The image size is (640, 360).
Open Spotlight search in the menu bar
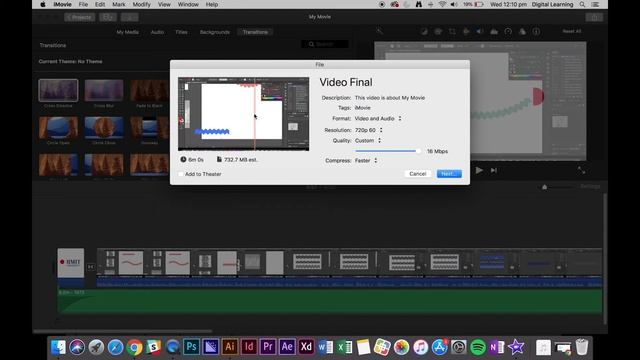tap(582, 4)
